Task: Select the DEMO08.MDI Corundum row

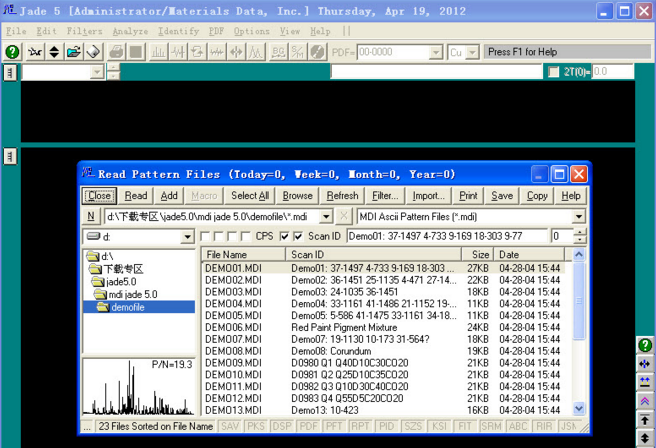Action: 384,351
